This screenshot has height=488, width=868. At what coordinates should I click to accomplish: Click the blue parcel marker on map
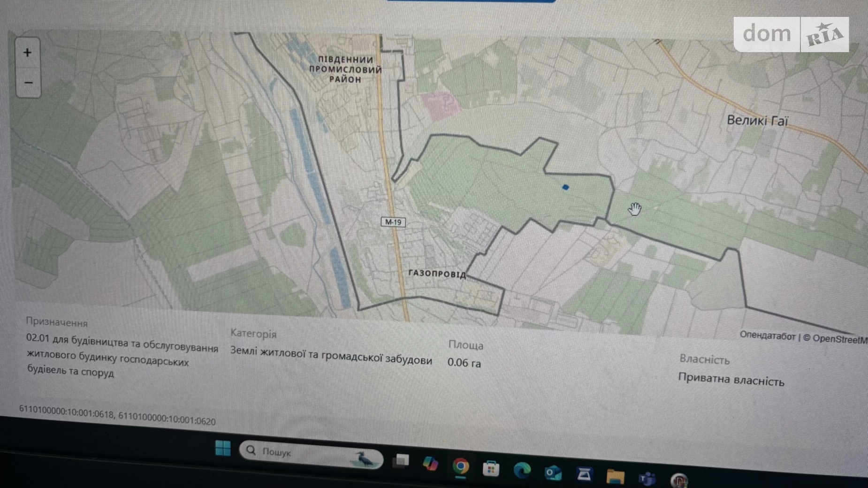click(565, 187)
